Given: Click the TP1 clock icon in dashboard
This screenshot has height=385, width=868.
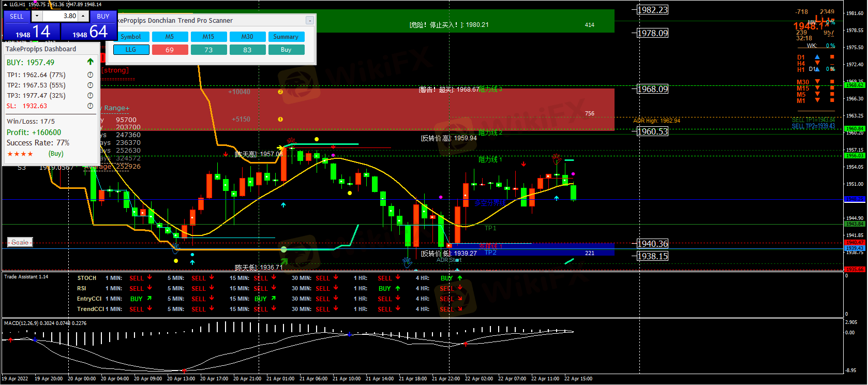Looking at the screenshot, I should [90, 75].
